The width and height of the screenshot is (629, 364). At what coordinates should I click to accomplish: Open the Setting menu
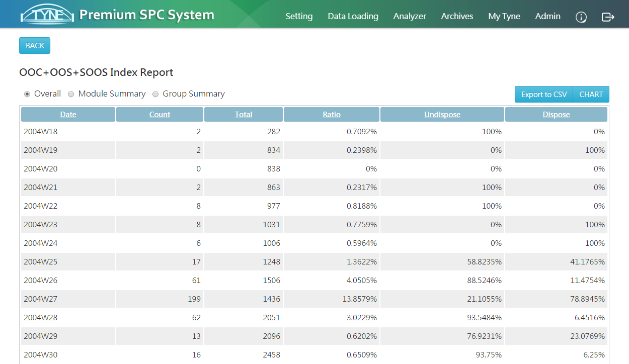point(299,16)
